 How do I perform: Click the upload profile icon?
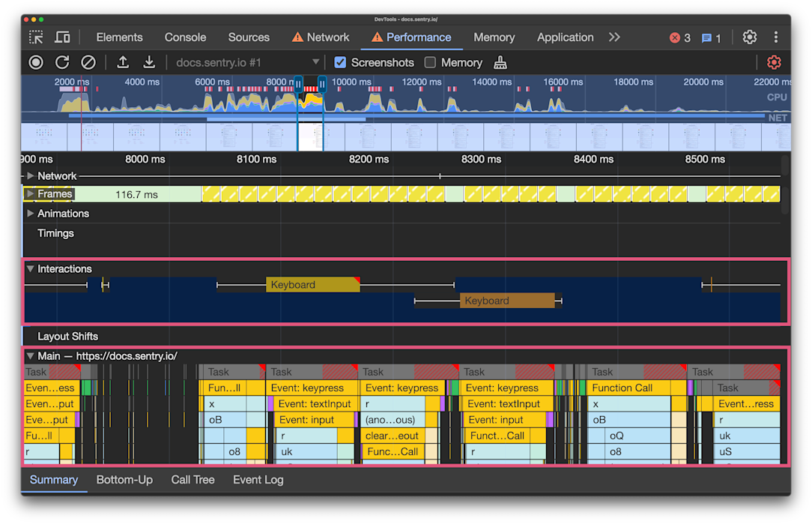pos(123,62)
